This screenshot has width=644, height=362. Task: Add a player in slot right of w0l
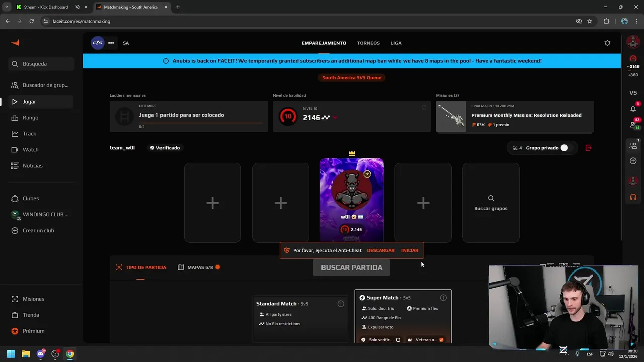pos(423,203)
